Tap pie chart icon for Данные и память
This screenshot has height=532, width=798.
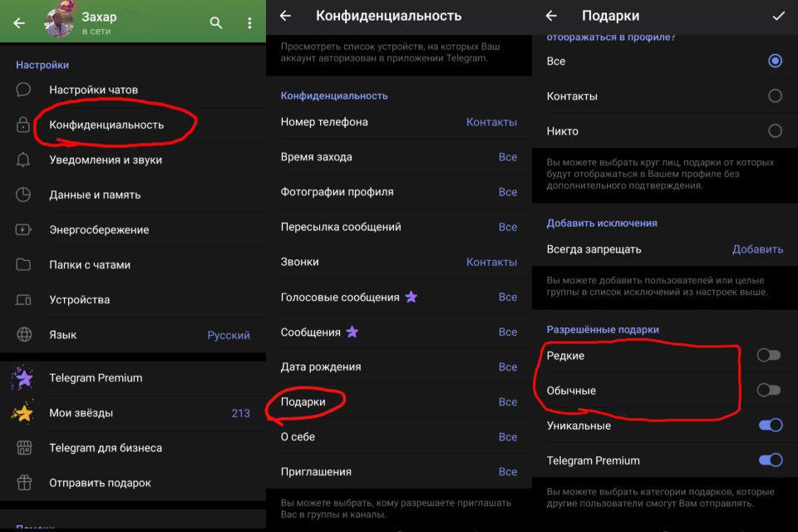tap(23, 195)
